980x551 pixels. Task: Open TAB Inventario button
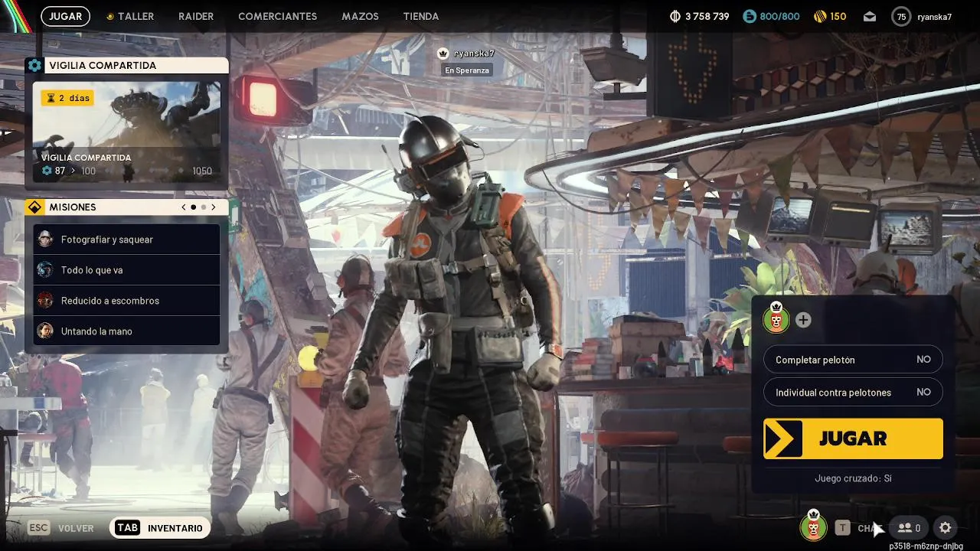160,528
